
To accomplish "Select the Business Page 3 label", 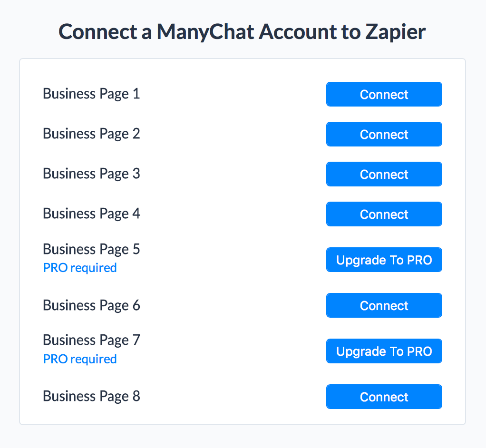I will [91, 174].
